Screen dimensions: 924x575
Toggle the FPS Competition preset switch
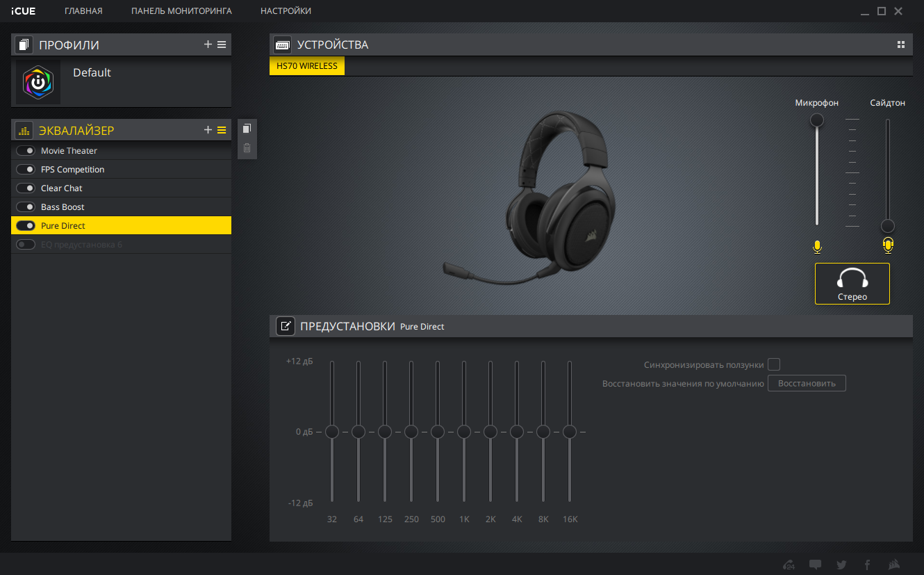tap(26, 170)
